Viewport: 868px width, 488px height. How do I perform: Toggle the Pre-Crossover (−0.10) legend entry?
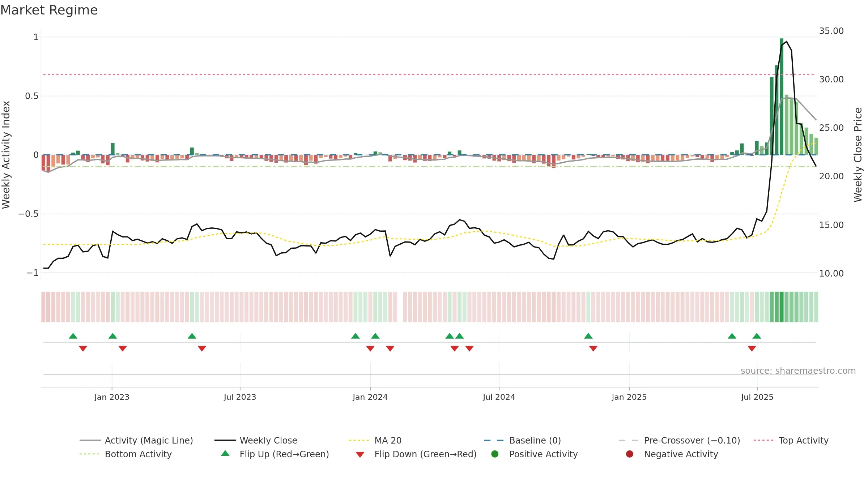pyautogui.click(x=679, y=440)
